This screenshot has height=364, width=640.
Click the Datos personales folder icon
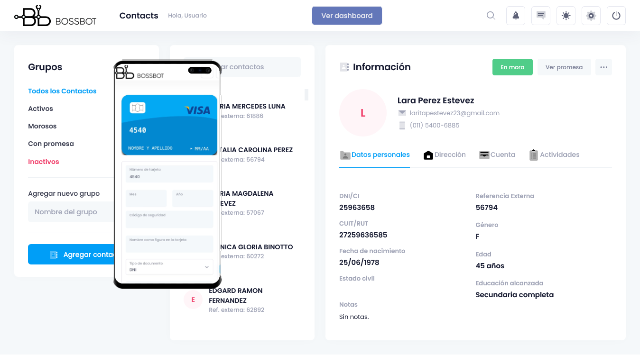pos(345,155)
